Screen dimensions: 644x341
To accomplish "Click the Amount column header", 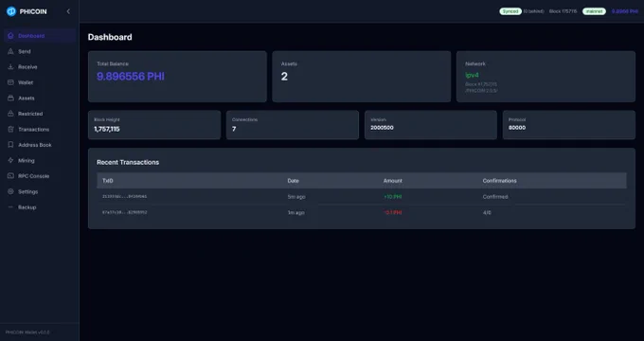I will pos(393,181).
